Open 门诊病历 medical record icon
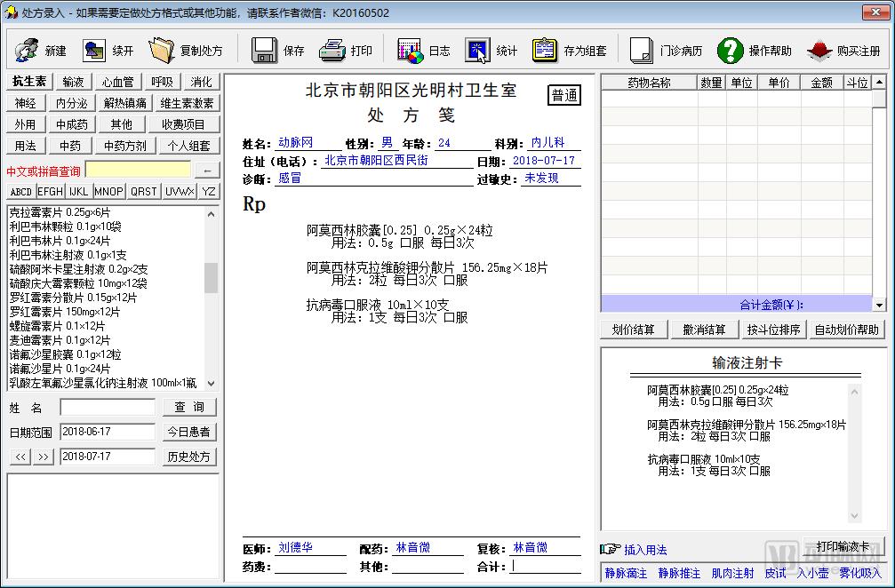Screen dimensions: 895x588 click(x=642, y=51)
